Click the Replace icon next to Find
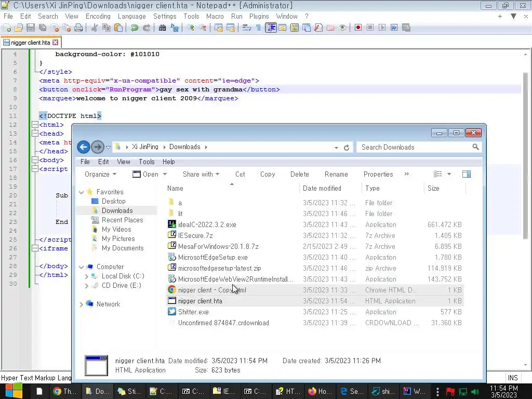532x399 pixels. pyautogui.click(x=175, y=28)
